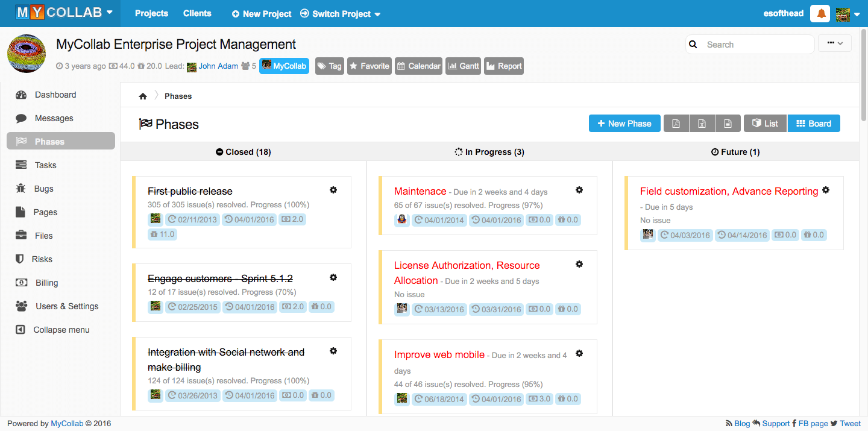Create a New Phase
The width and height of the screenshot is (868, 431).
624,123
